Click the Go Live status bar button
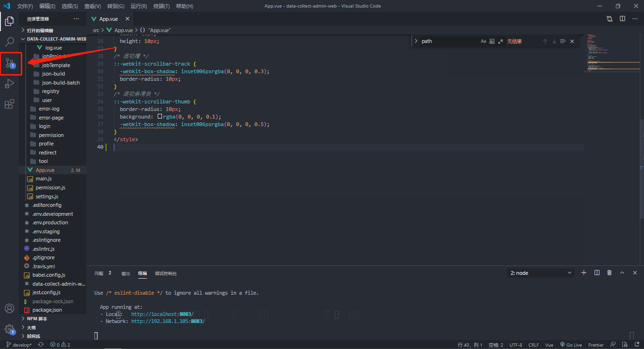 coord(571,345)
